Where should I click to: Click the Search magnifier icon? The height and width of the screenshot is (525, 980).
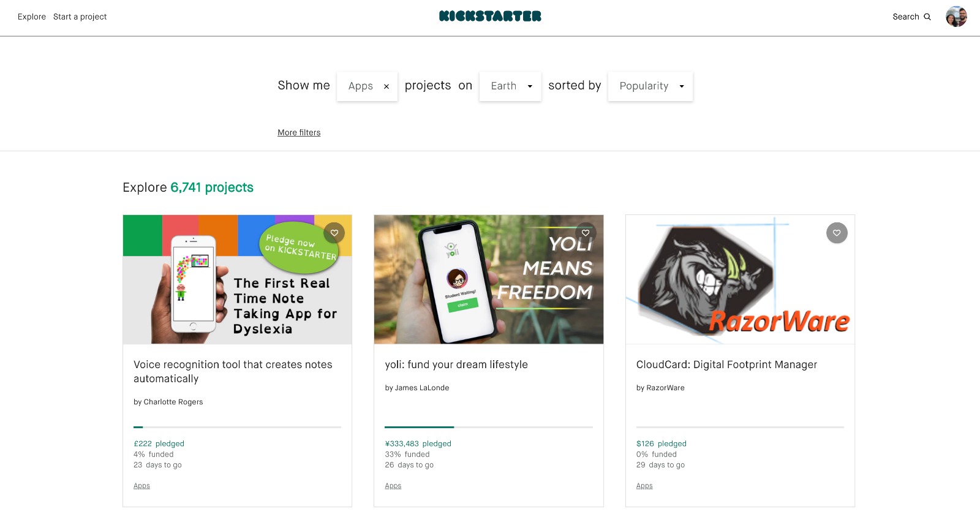[927, 17]
